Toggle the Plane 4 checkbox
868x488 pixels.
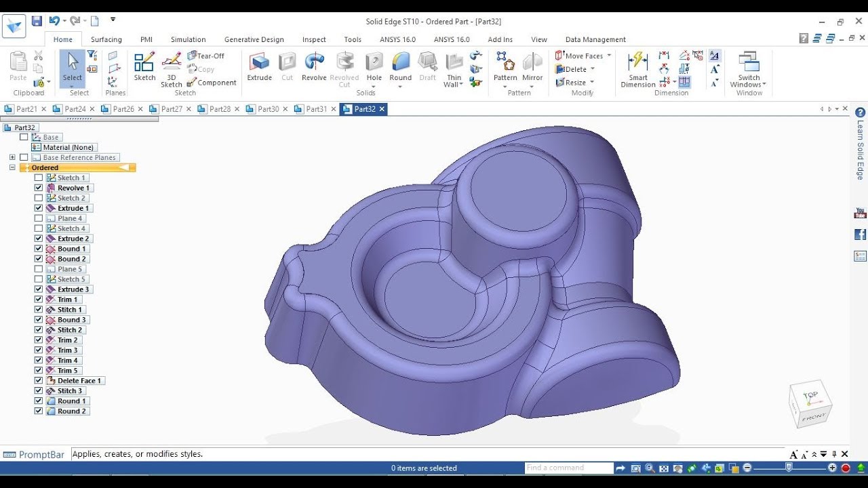click(x=39, y=218)
